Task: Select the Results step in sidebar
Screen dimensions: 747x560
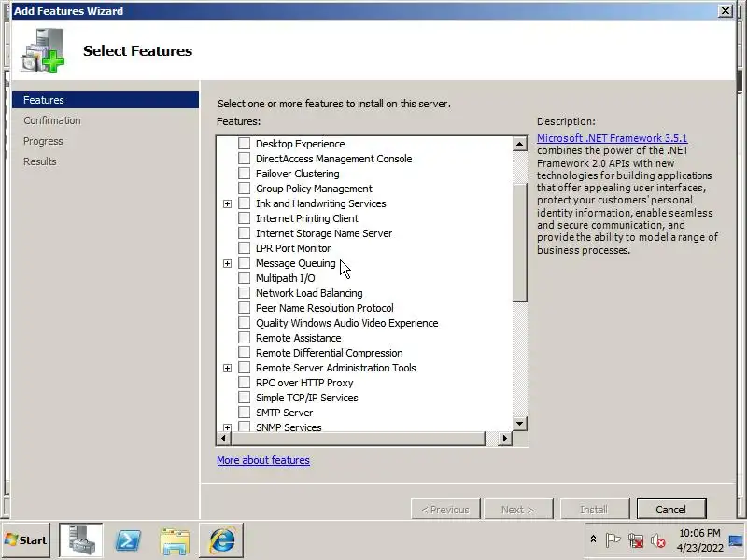Action: pyautogui.click(x=40, y=161)
